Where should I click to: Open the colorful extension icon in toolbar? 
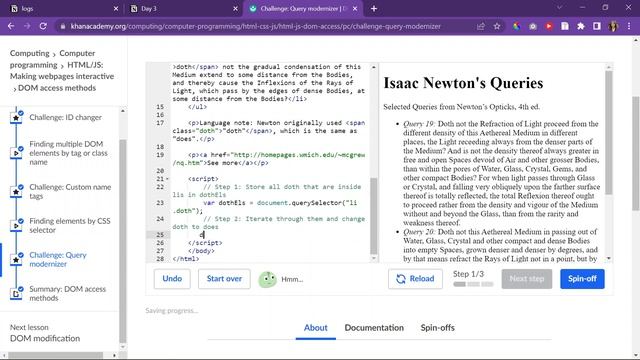(x=517, y=26)
